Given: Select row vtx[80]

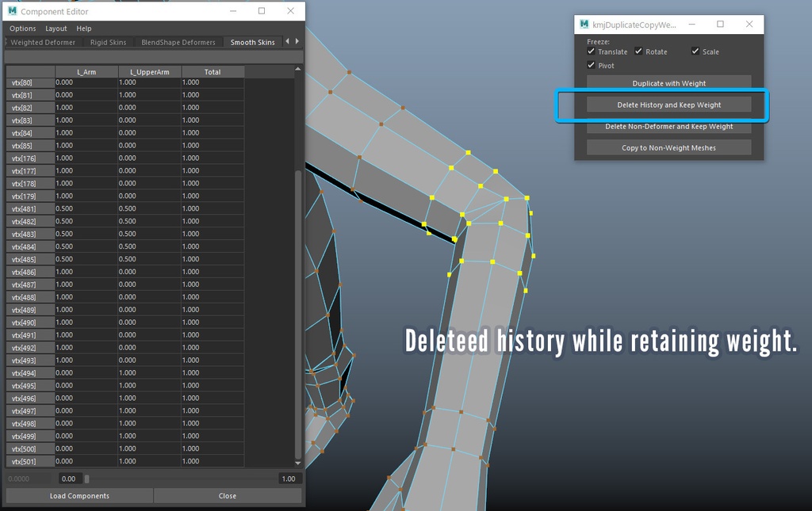Looking at the screenshot, I should 30,82.
